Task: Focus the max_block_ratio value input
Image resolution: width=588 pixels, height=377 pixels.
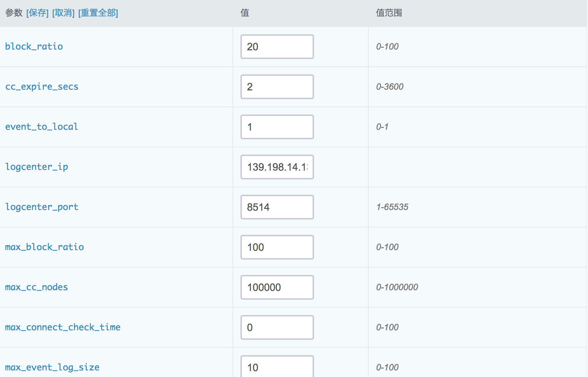Action: coord(277,247)
